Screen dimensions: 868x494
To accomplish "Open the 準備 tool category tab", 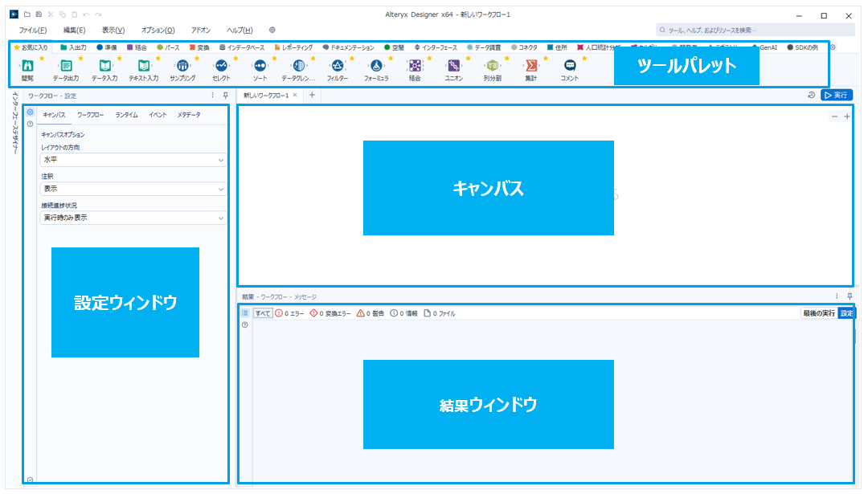I will click(107, 47).
